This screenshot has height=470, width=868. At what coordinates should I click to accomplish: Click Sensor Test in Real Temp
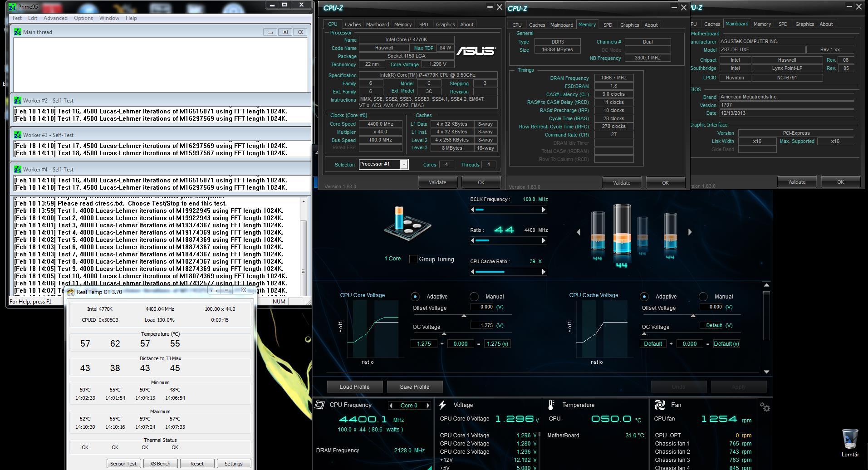point(123,464)
